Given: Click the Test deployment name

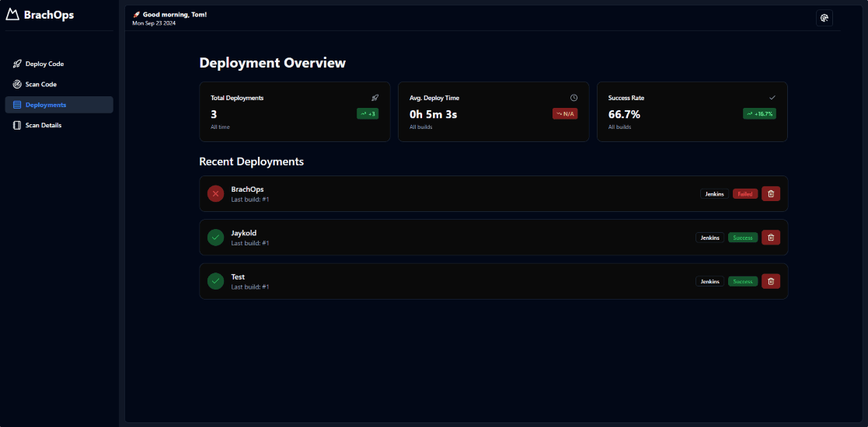Looking at the screenshot, I should tap(238, 276).
